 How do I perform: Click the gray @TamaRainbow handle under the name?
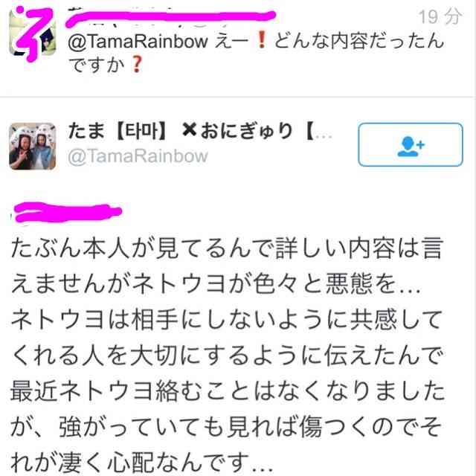pyautogui.click(x=138, y=157)
